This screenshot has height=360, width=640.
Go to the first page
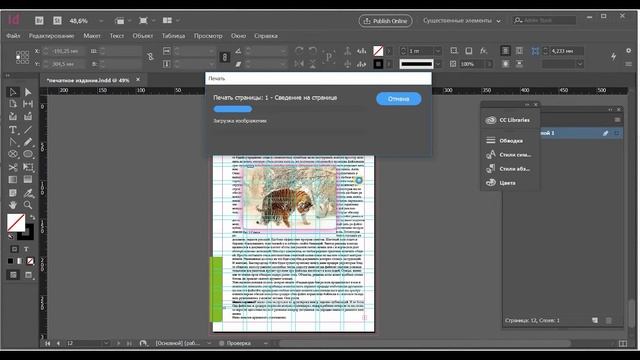tap(48, 343)
